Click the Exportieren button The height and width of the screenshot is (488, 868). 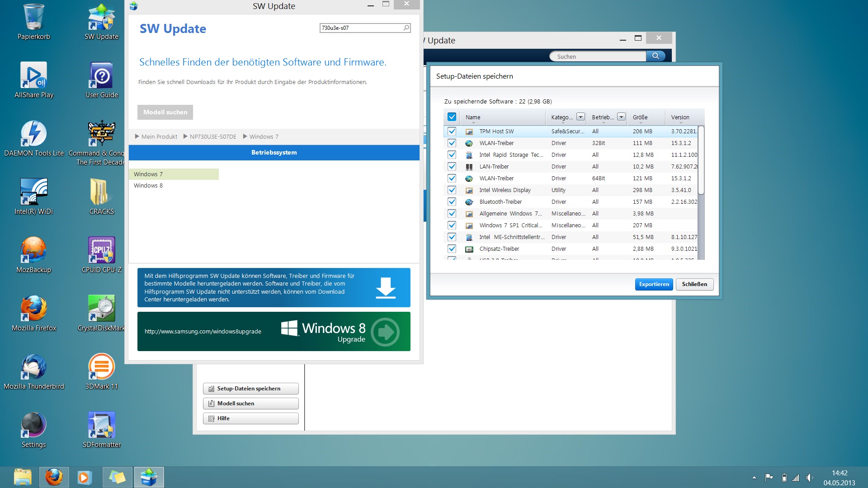tap(654, 284)
